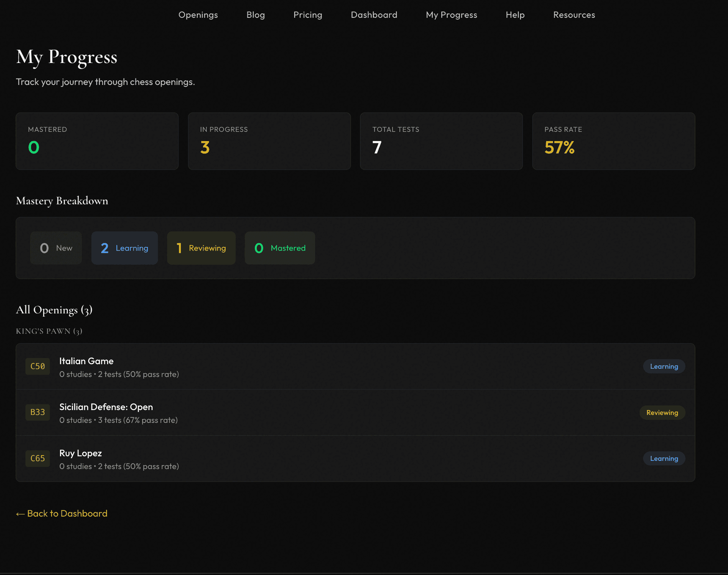Click the 57% Pass Rate statistic
The height and width of the screenshot is (575, 728).
click(x=559, y=148)
